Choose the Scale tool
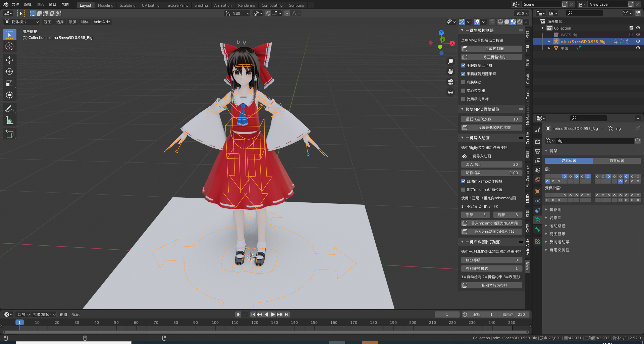644x344 pixels. (9, 83)
